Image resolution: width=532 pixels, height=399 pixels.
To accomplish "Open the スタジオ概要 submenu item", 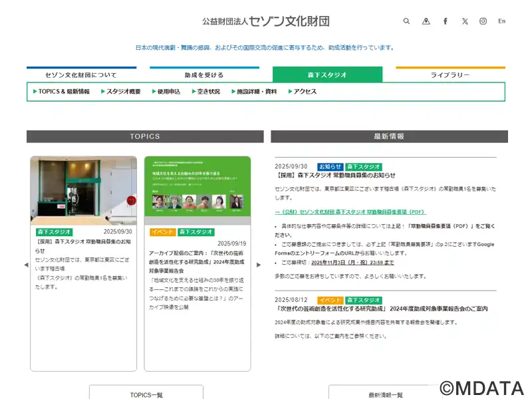I will click(x=121, y=92).
